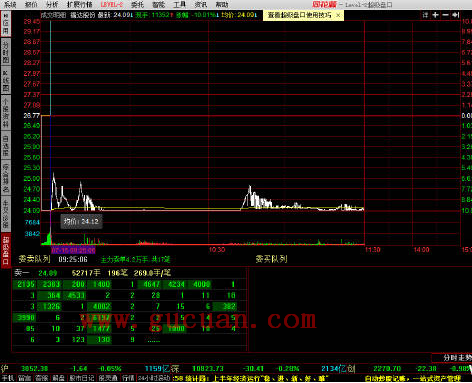Click the 10:30 time axis label
The image size is (472, 383).
tap(217, 250)
